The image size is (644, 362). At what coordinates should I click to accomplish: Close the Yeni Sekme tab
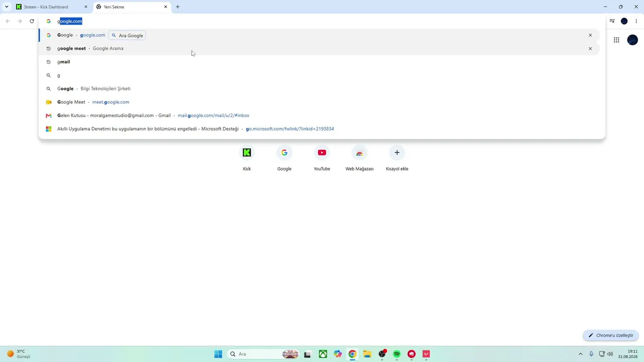coord(166,7)
